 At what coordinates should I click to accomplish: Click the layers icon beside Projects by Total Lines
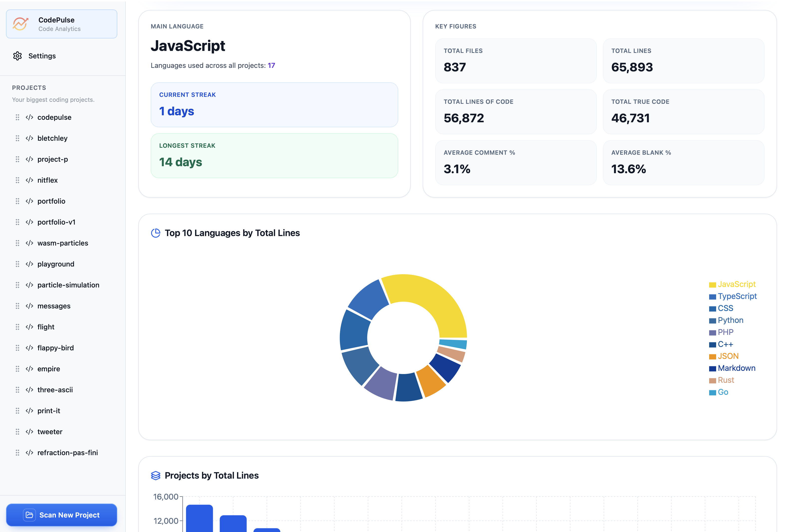(156, 475)
